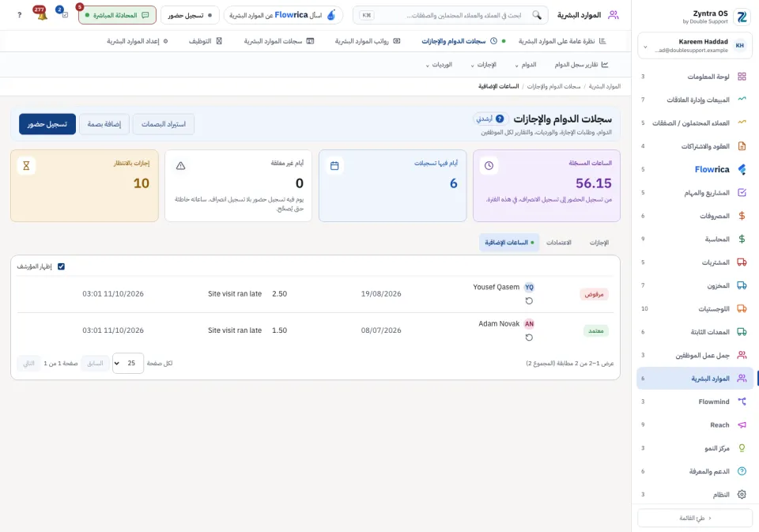The image size is (759, 532).
Task: Click the مرفوض status badge
Action: tap(594, 294)
